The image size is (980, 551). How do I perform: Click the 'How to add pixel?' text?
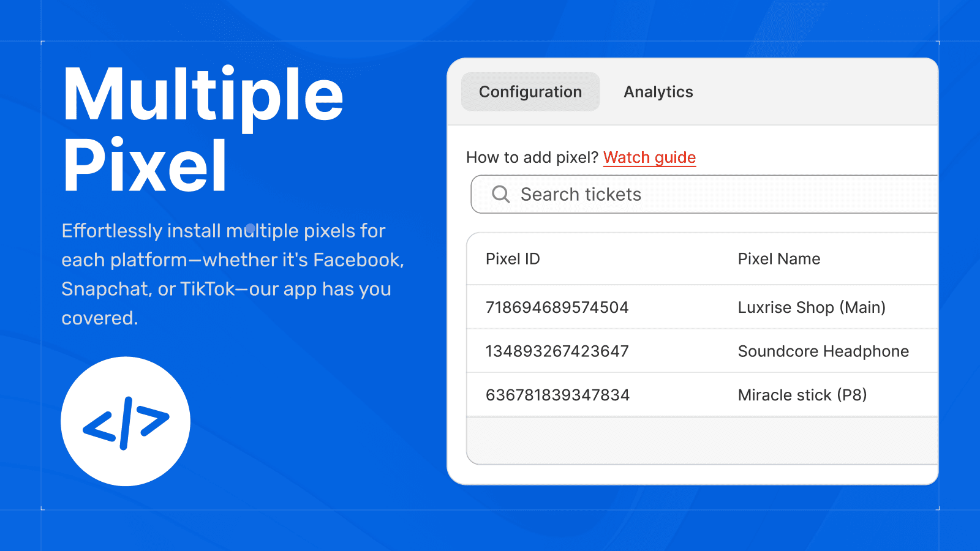532,157
